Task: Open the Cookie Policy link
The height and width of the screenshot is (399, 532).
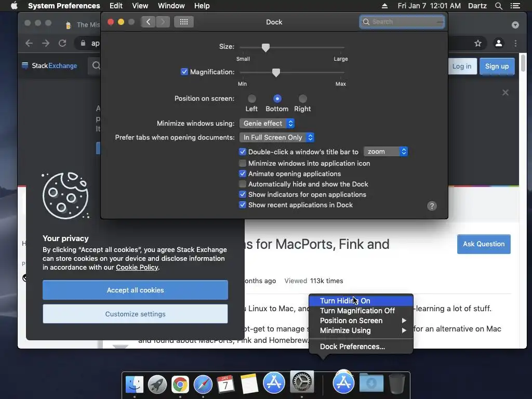Action: coord(137,268)
